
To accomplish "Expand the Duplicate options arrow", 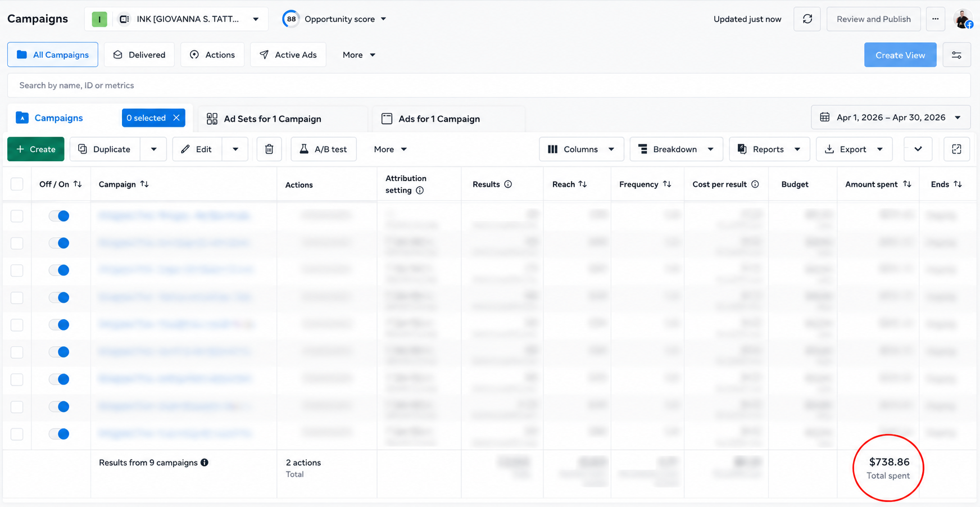I will click(x=153, y=149).
